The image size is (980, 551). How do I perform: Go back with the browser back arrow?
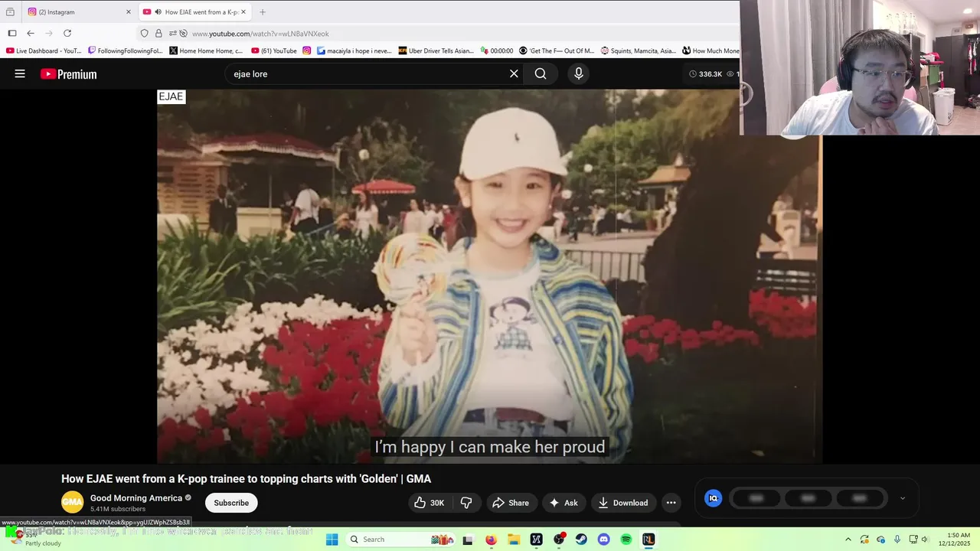click(31, 33)
